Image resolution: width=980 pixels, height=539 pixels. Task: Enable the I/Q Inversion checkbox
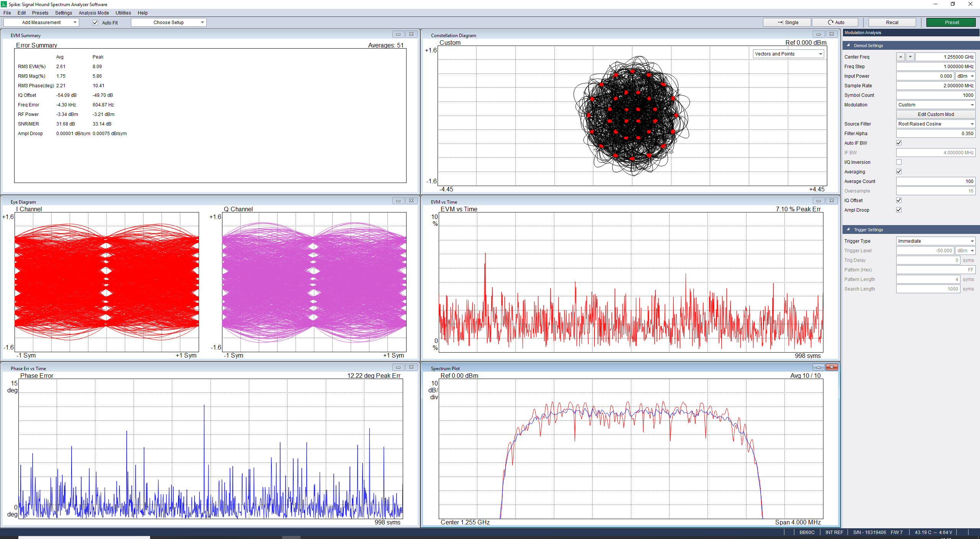899,162
